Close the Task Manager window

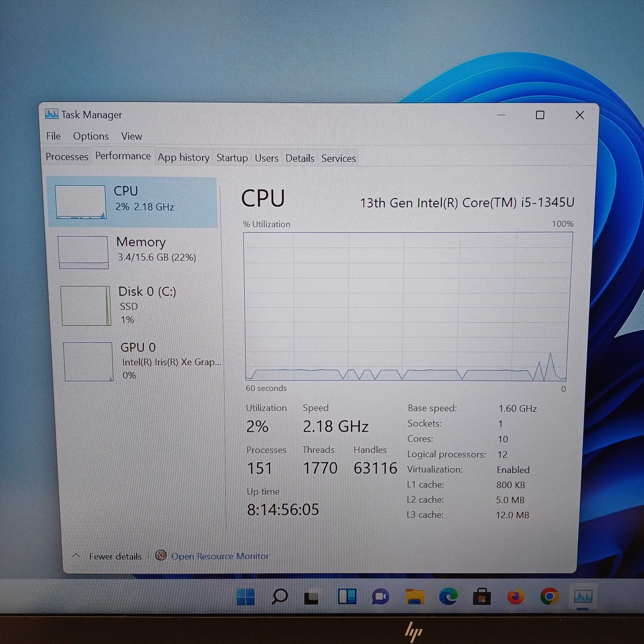tap(579, 115)
